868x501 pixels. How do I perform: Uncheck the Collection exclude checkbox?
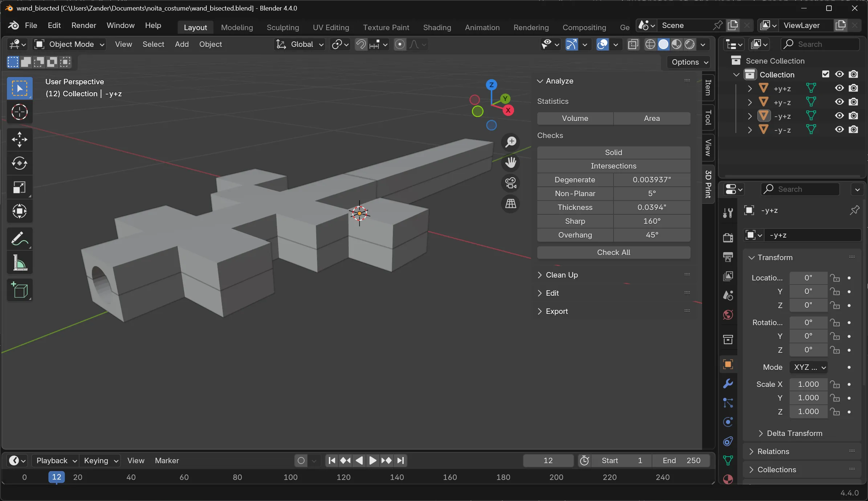pyautogui.click(x=826, y=74)
